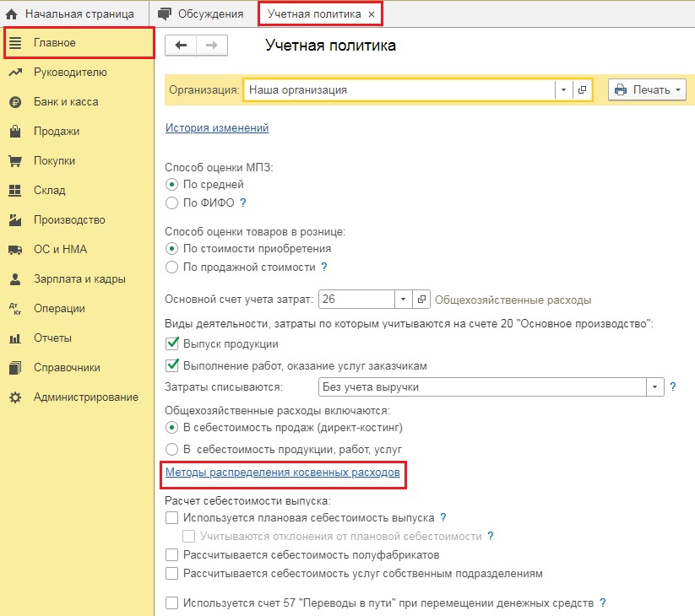
Task: Open the История изменений link
Action: (217, 128)
